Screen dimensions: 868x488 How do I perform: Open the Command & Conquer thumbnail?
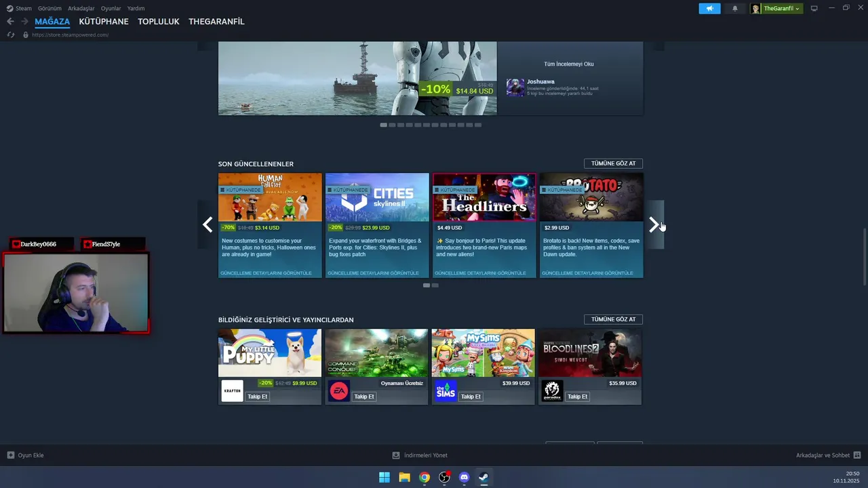(x=376, y=353)
